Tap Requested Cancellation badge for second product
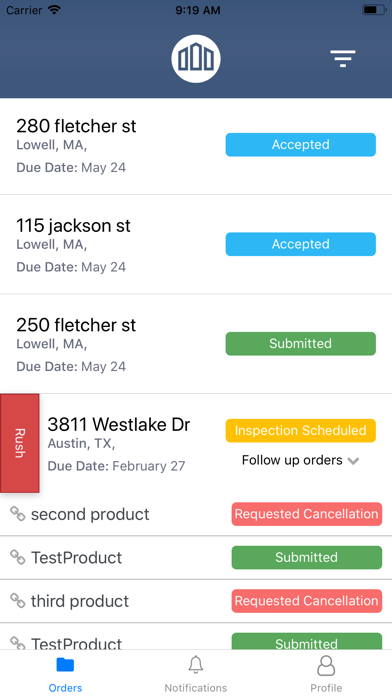 (x=307, y=514)
